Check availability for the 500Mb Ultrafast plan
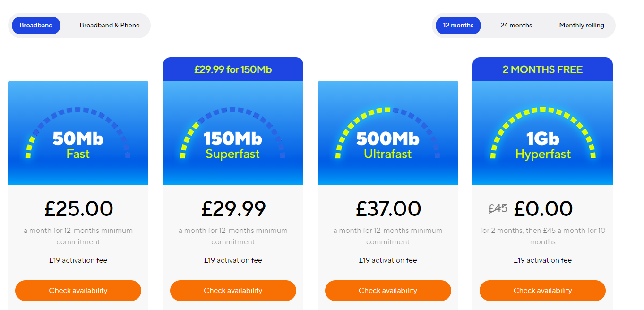This screenshot has height=310, width=644. point(388,291)
